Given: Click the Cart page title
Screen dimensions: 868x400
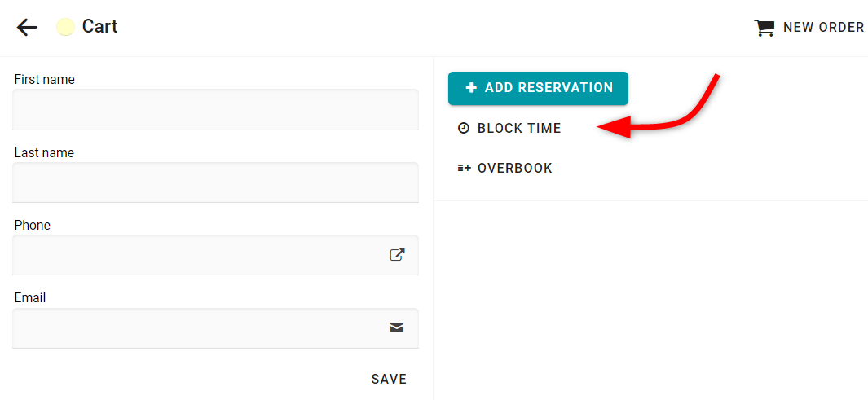Looking at the screenshot, I should point(99,27).
